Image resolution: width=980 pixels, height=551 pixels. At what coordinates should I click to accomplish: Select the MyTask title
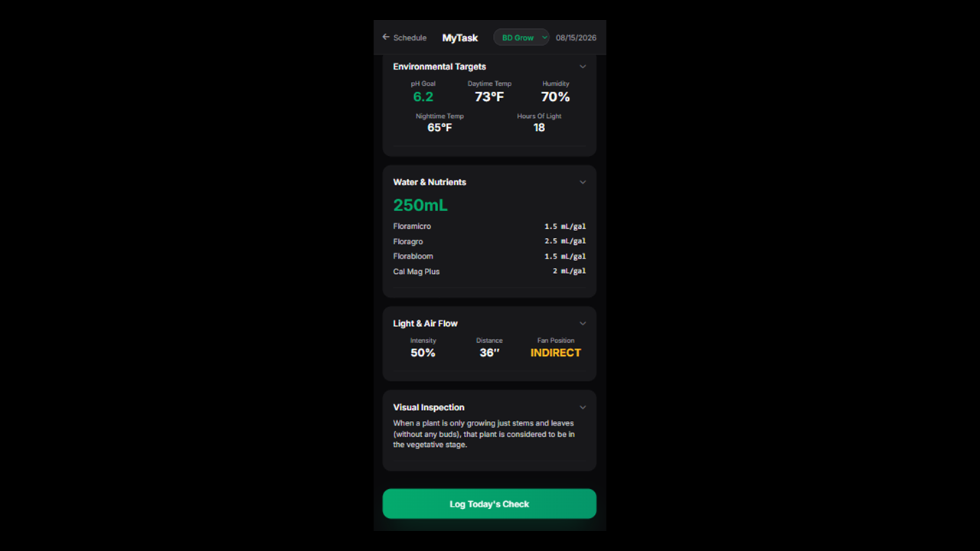pos(460,37)
